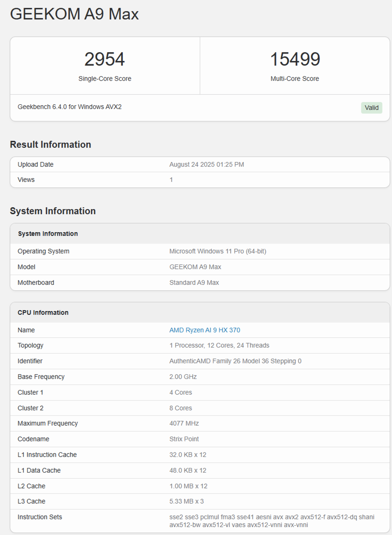
Task: Click the L2 Cache label
Action: coord(31,486)
